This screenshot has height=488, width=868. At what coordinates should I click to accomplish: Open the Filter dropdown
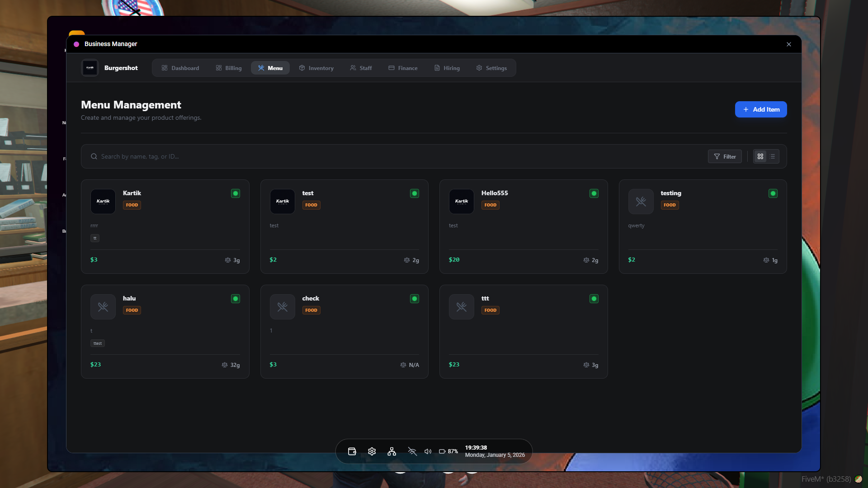(x=725, y=156)
